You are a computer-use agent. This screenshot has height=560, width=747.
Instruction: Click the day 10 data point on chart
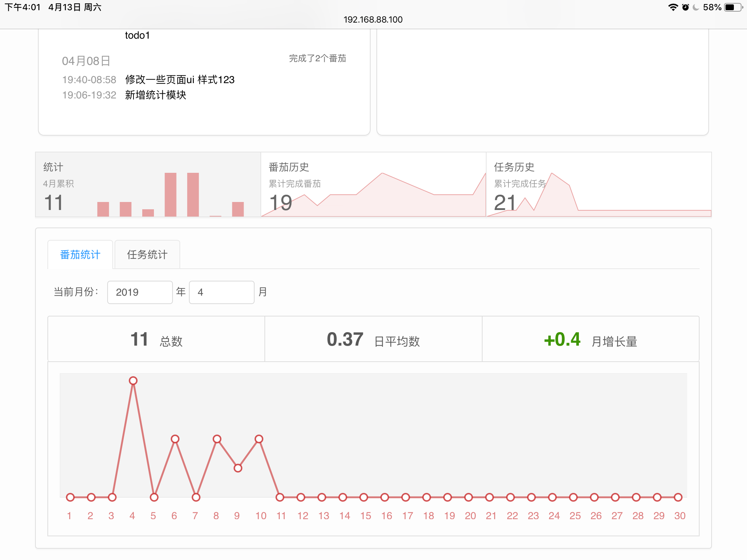click(x=259, y=439)
